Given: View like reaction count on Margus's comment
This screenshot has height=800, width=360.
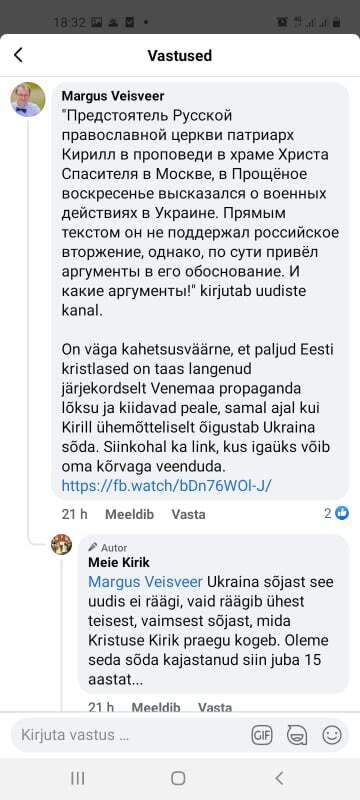Looking at the screenshot, I should (x=337, y=513).
